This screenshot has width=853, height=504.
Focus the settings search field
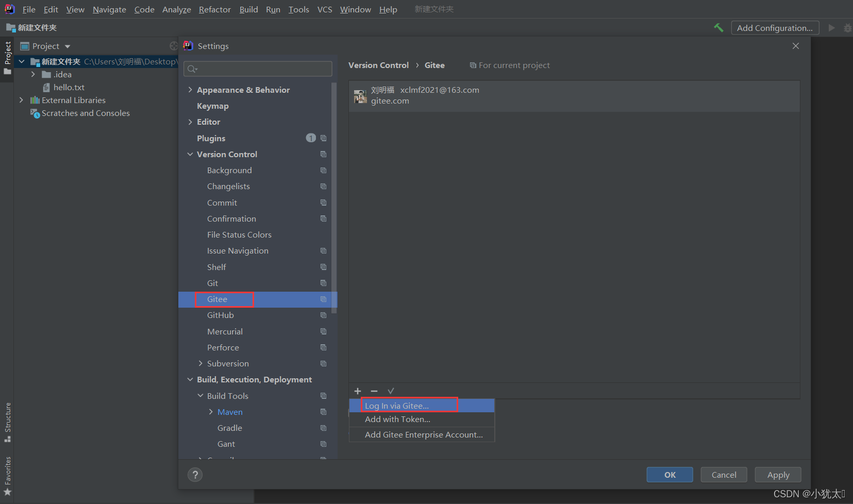(x=258, y=69)
